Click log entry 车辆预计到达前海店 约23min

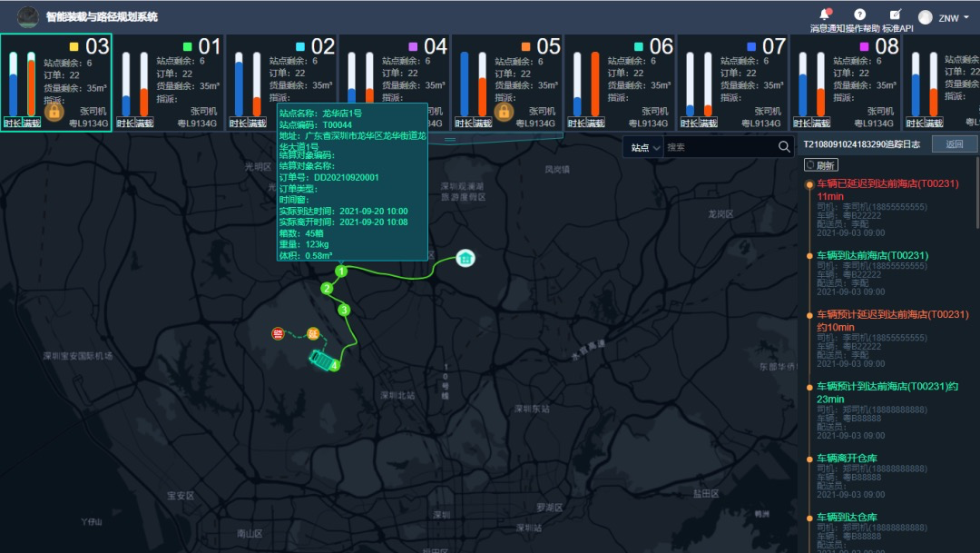click(887, 392)
